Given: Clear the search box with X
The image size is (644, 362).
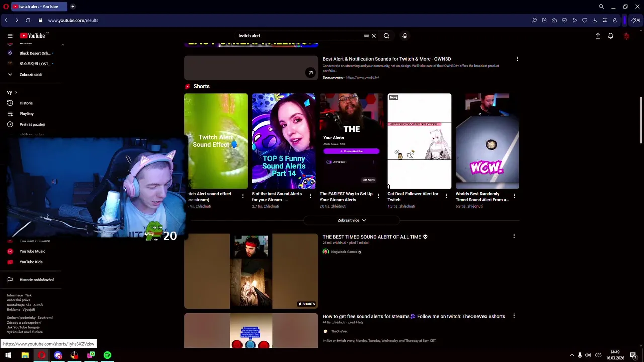Looking at the screenshot, I should (374, 36).
